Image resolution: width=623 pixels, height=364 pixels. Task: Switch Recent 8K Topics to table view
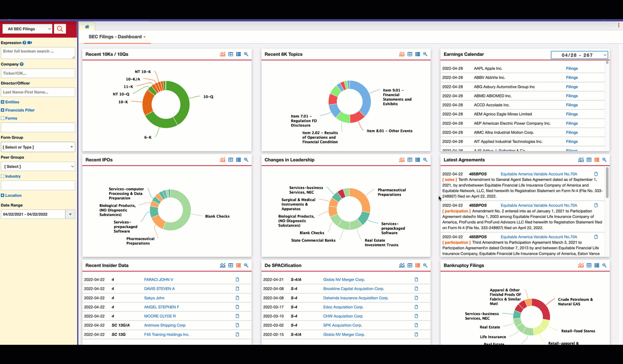coord(409,54)
